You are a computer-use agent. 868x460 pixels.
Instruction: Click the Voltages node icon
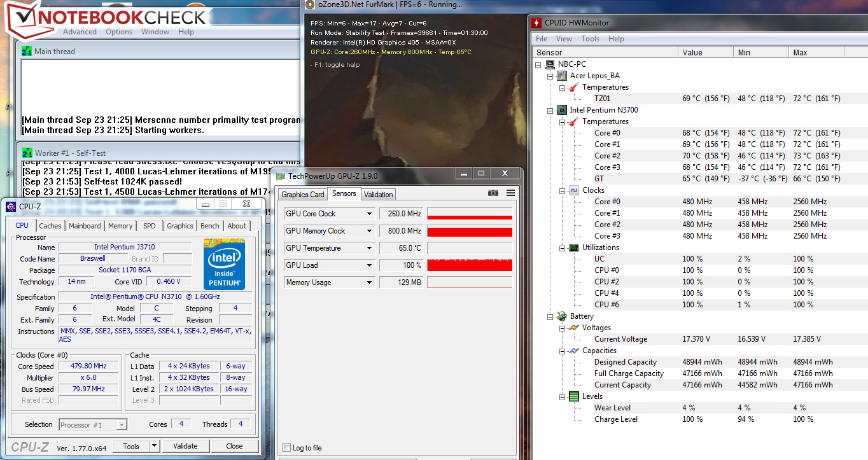coord(573,328)
